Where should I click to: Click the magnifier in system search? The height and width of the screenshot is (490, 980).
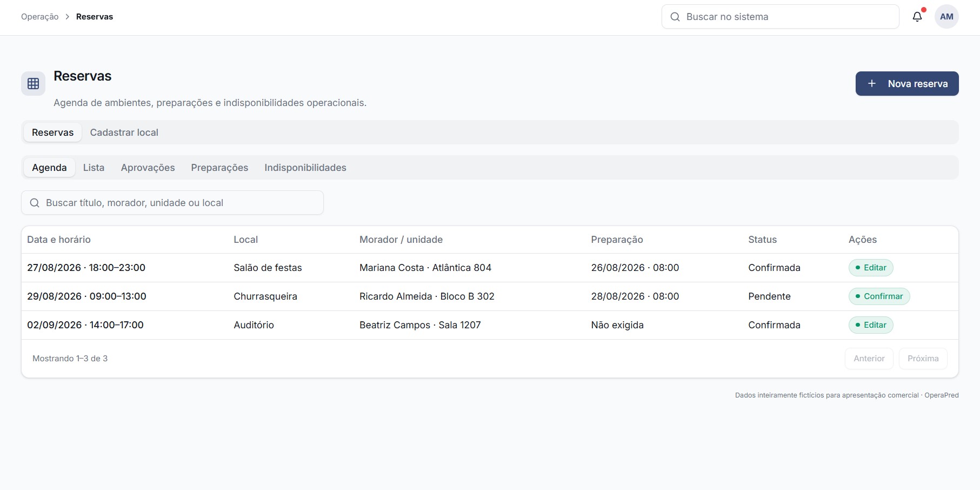coord(675,17)
